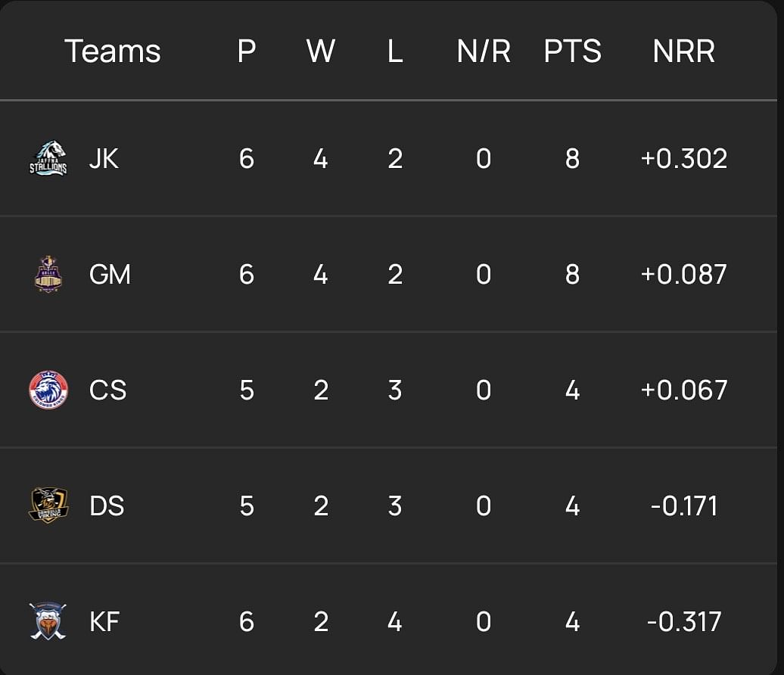Sort by the PTS column header
This screenshot has width=784, height=675.
(x=573, y=51)
